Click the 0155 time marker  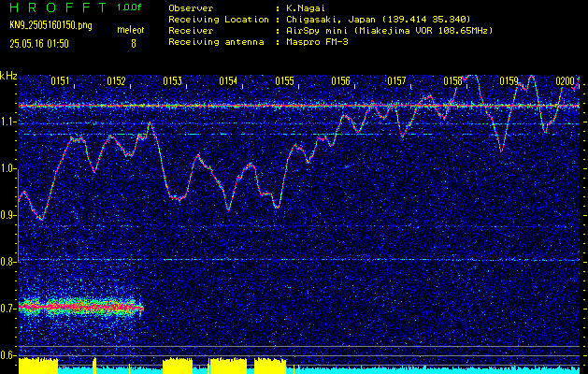coord(284,80)
